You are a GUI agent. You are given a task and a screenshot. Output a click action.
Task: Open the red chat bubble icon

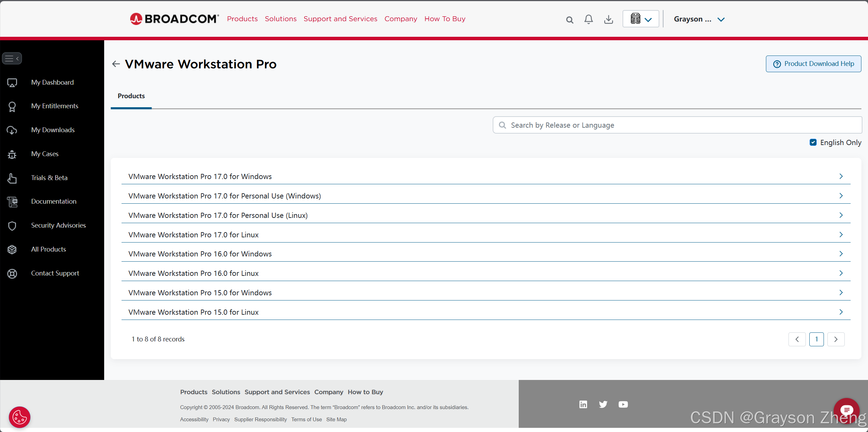pyautogui.click(x=846, y=410)
